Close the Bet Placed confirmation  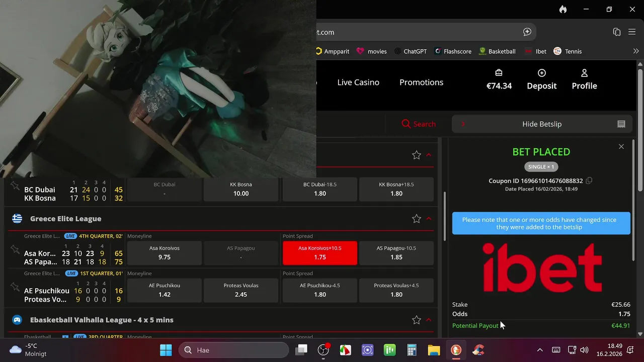tap(621, 146)
